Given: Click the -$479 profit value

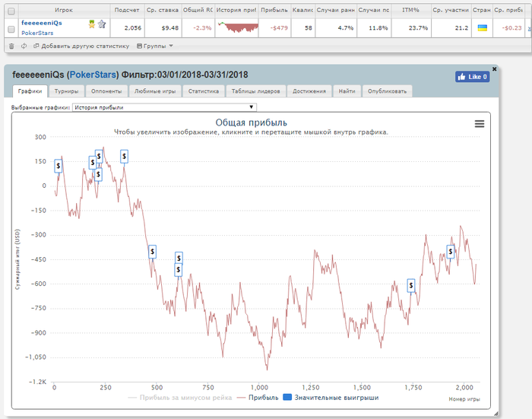Looking at the screenshot, I should (279, 28).
